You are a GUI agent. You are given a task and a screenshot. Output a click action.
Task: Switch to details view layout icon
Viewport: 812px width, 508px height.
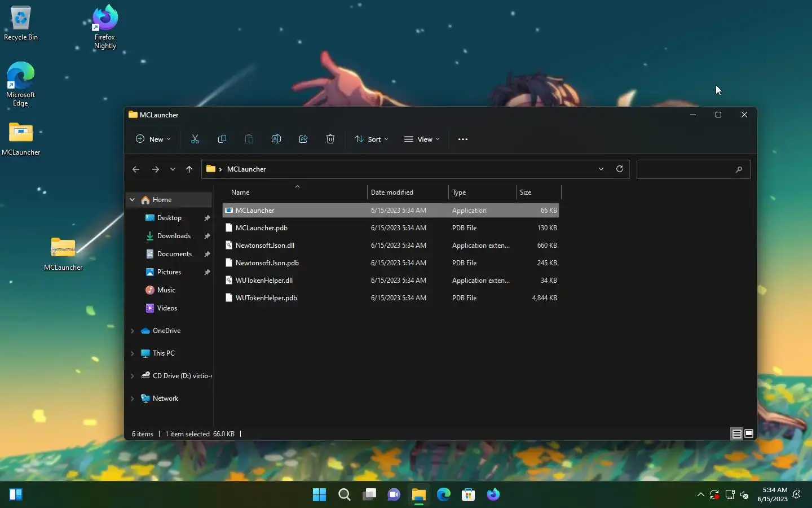point(736,434)
